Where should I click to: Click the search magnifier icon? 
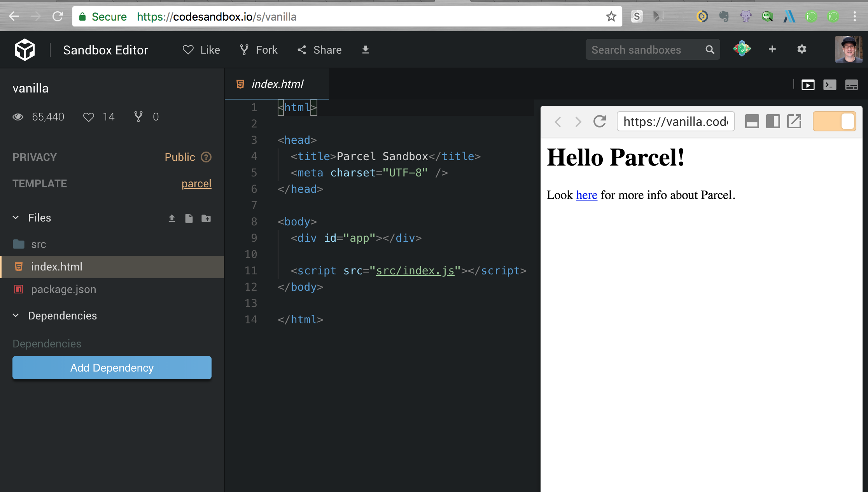710,50
